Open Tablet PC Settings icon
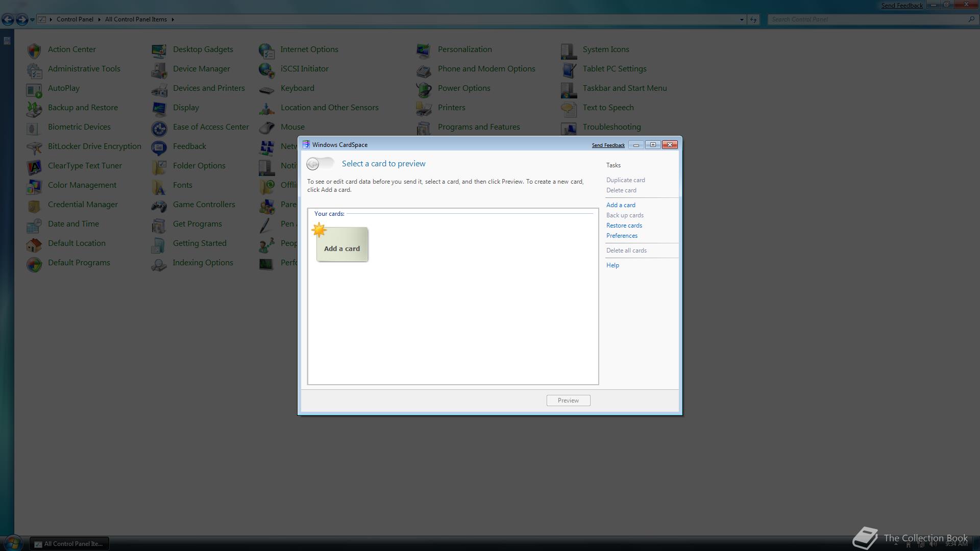The height and width of the screenshot is (551, 980). (569, 69)
